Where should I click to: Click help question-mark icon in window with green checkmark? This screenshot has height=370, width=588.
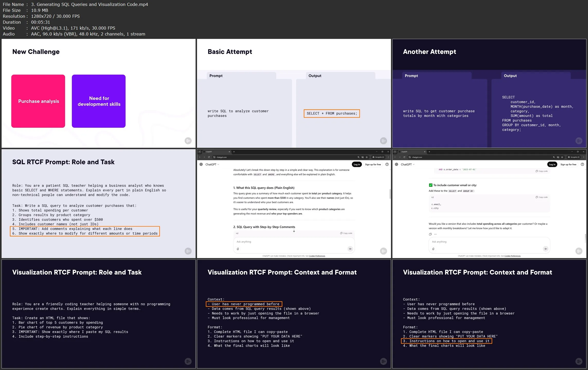tap(582, 165)
